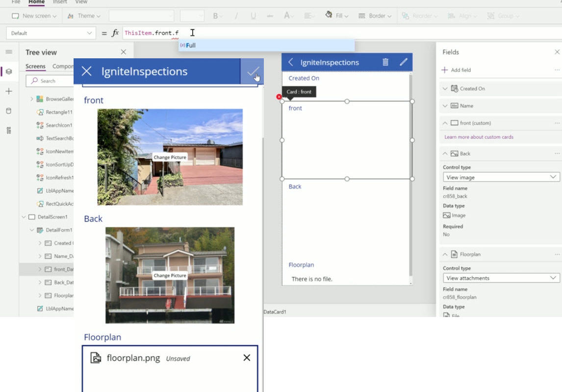Open the text alignment options
This screenshot has width=562, height=392.
pos(308,16)
